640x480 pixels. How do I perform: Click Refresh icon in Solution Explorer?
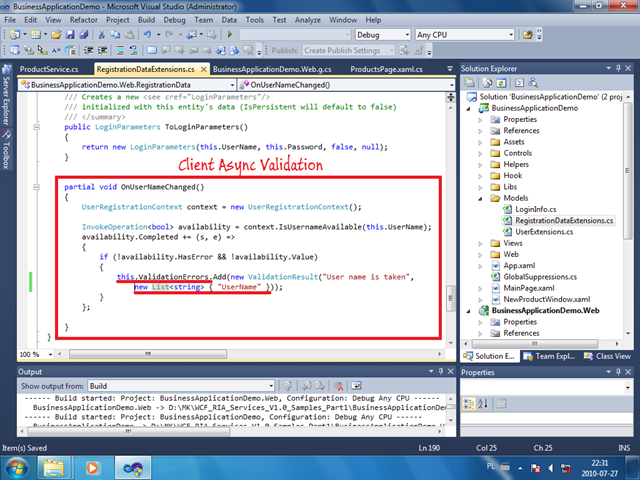click(501, 83)
